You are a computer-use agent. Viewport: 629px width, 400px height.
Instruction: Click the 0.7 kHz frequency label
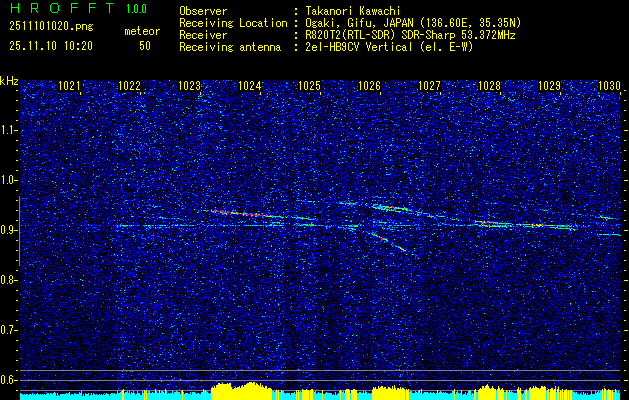tap(8, 330)
